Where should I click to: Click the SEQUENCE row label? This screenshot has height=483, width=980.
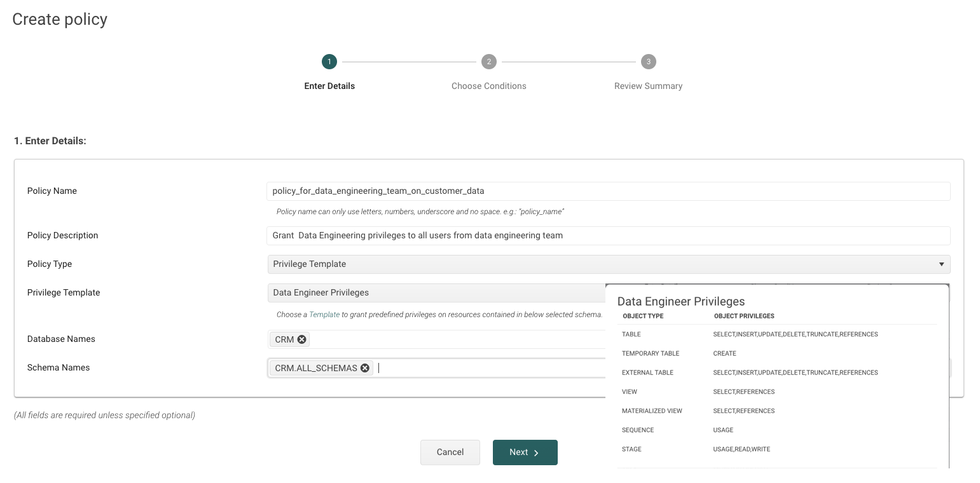638,430
